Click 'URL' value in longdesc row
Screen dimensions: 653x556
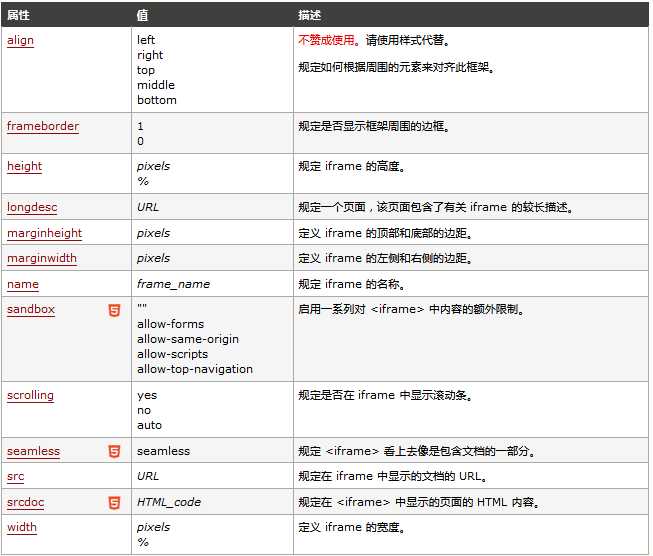click(x=148, y=207)
